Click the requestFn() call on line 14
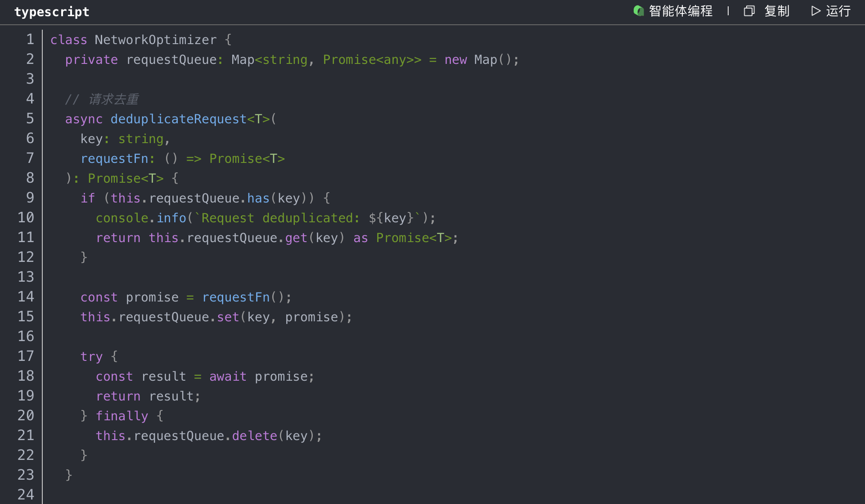Image resolution: width=865 pixels, height=504 pixels. tap(236, 297)
